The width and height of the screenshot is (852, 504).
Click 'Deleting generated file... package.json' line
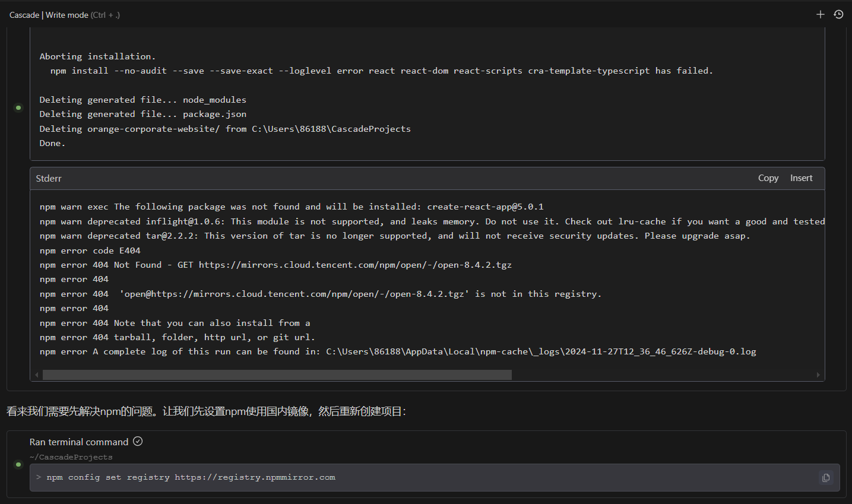[142, 114]
